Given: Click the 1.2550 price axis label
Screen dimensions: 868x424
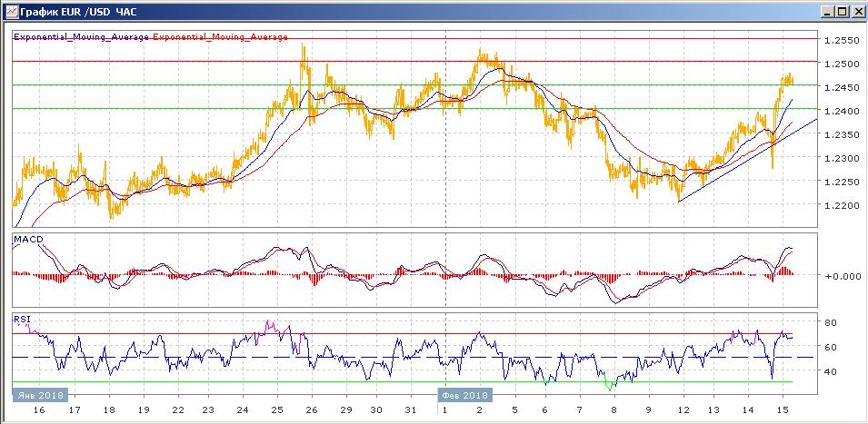Looking at the screenshot, I should pos(840,41).
